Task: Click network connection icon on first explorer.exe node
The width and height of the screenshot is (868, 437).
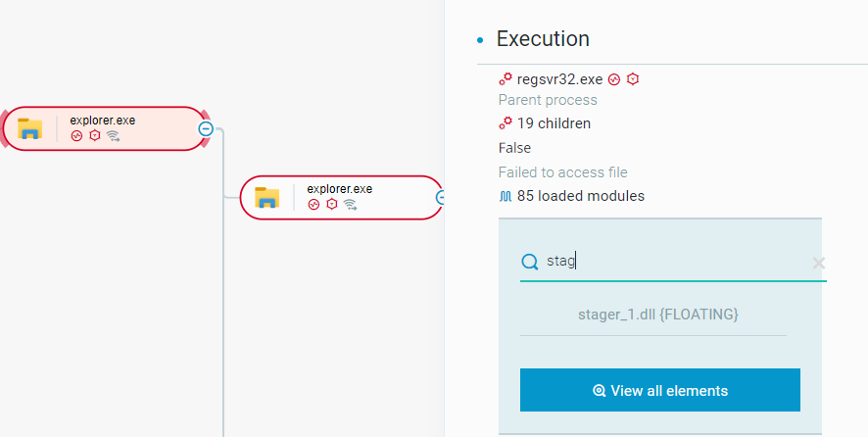Action: coord(114,135)
